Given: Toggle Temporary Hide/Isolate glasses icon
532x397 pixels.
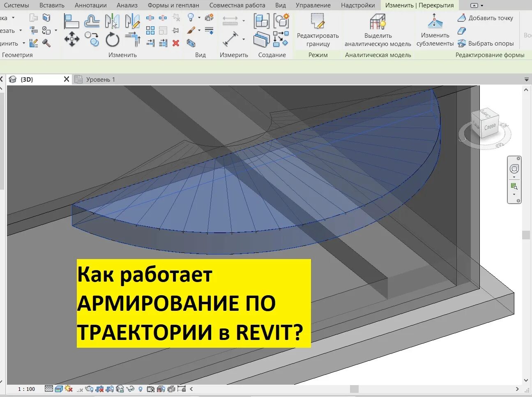Looking at the screenshot, I should click(130, 389).
